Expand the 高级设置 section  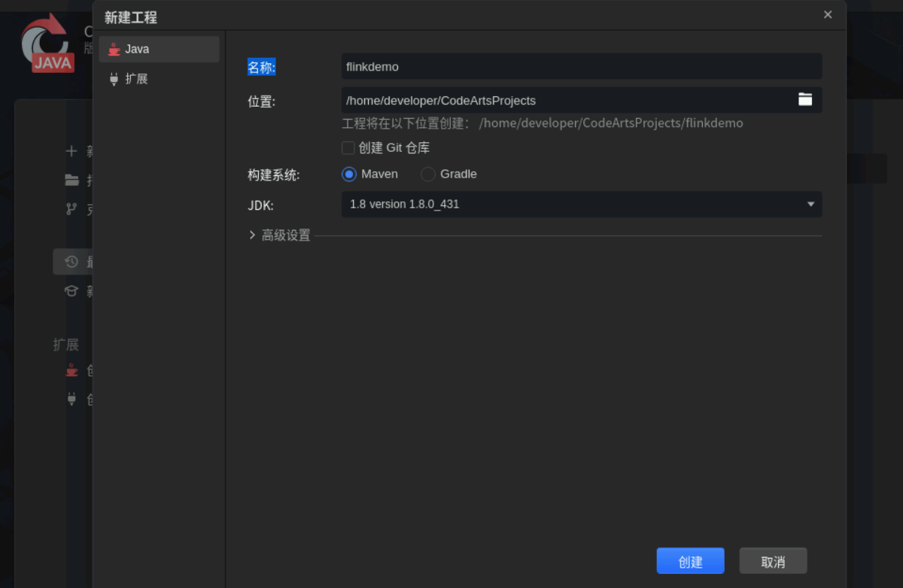(279, 235)
